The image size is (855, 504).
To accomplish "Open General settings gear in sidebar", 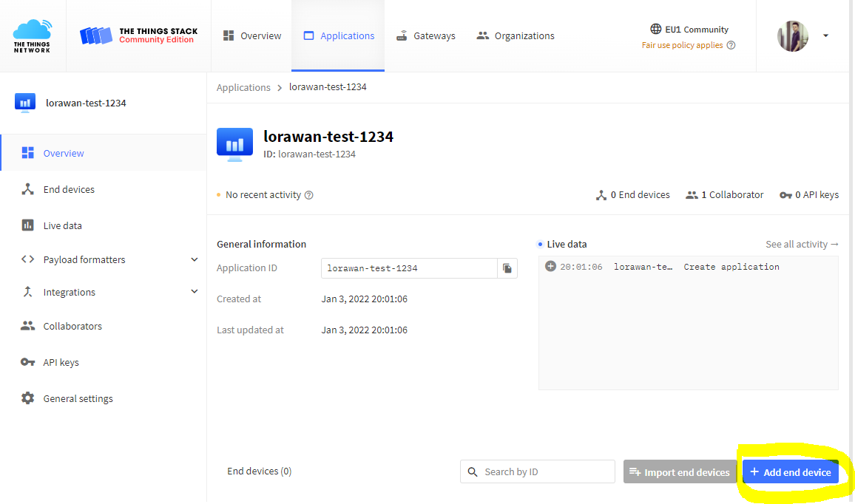I will 28,398.
